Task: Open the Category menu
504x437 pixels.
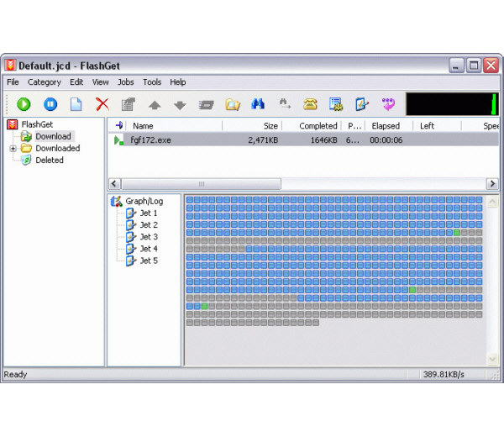Action: [x=44, y=82]
